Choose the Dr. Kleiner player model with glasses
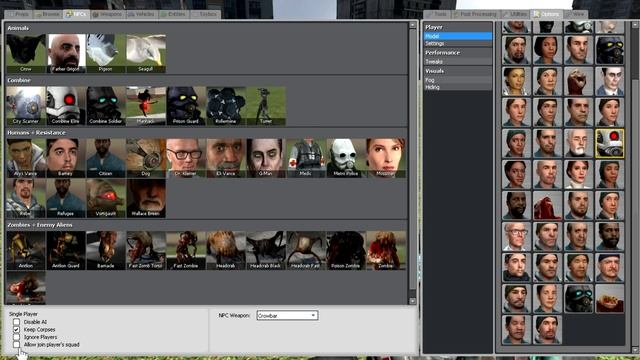 click(516, 236)
